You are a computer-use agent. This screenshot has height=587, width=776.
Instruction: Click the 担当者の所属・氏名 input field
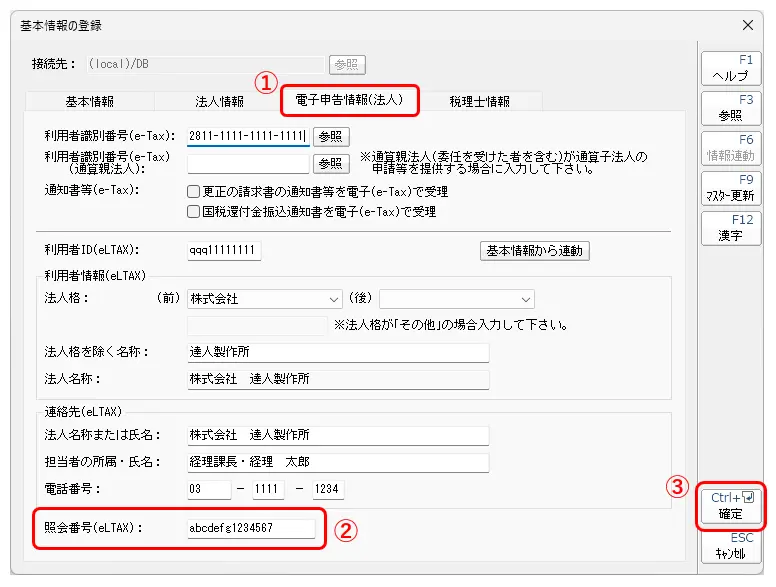coord(338,463)
